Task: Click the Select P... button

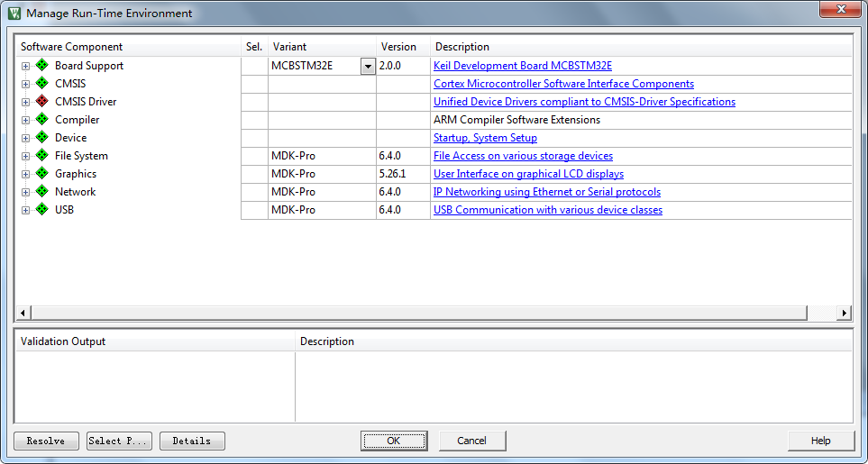Action: tap(120, 441)
